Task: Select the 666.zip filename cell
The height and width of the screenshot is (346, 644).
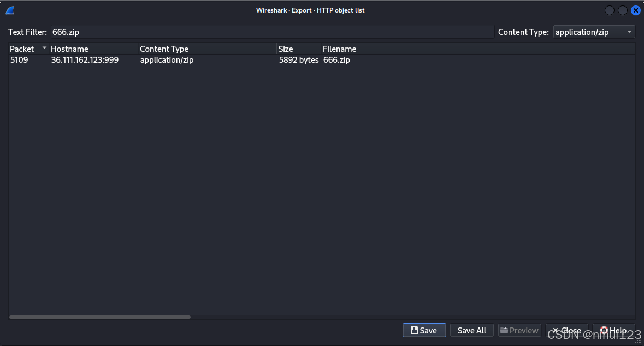Action: pyautogui.click(x=336, y=60)
